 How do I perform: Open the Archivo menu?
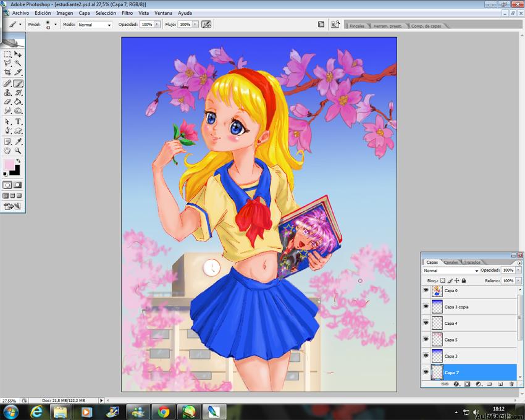(21, 13)
